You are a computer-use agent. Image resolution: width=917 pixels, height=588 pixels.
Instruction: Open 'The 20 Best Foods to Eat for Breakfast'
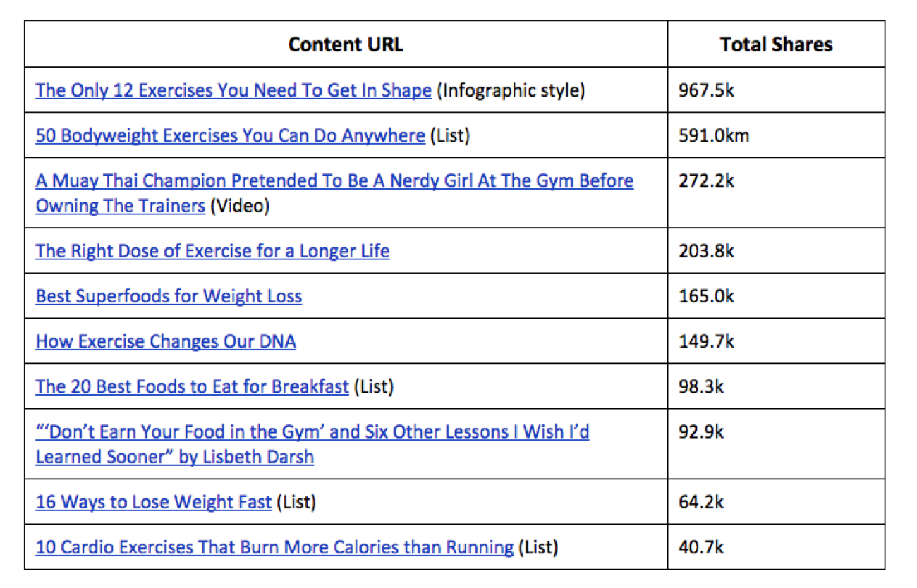192,386
